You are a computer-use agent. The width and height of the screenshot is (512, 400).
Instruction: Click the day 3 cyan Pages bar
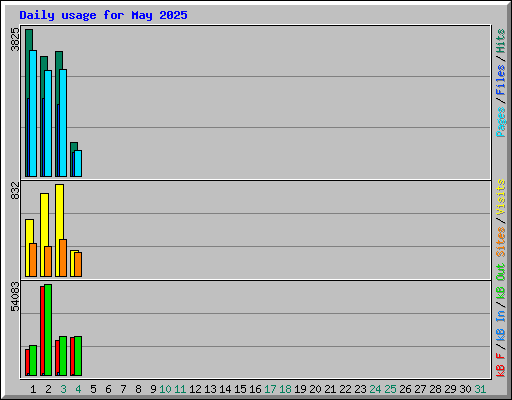click(63, 123)
